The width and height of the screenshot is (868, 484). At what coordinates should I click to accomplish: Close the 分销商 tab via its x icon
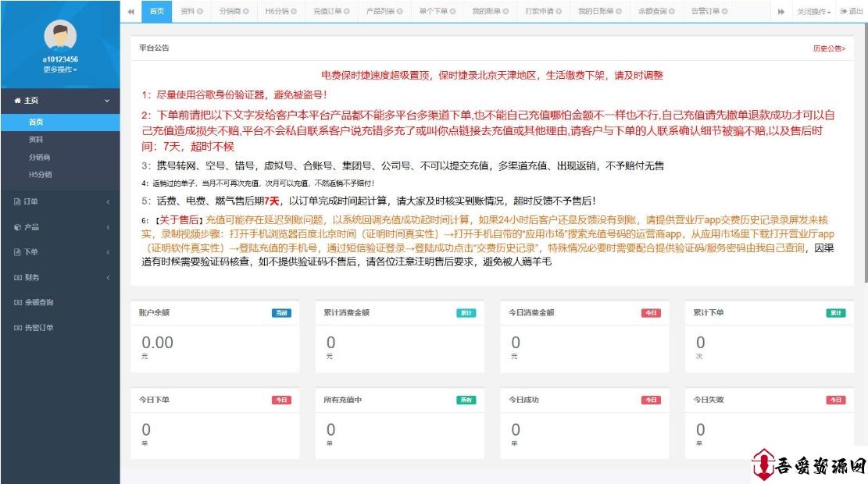[246, 11]
